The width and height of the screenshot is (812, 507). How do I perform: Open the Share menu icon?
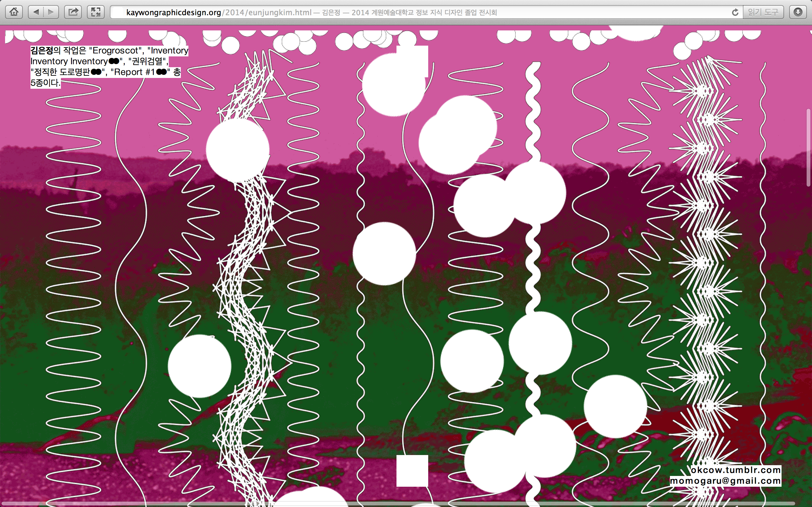pyautogui.click(x=73, y=12)
